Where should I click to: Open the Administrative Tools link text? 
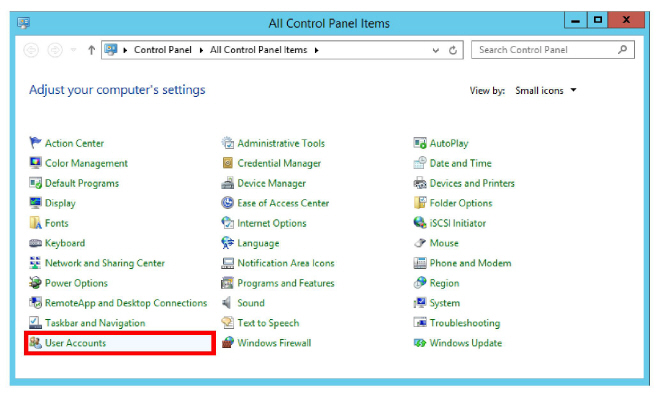tap(281, 143)
